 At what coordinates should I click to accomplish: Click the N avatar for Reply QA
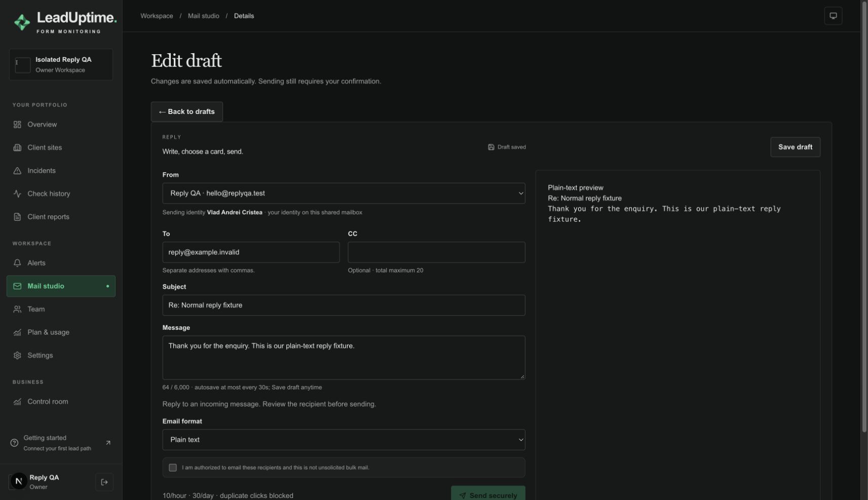click(19, 482)
